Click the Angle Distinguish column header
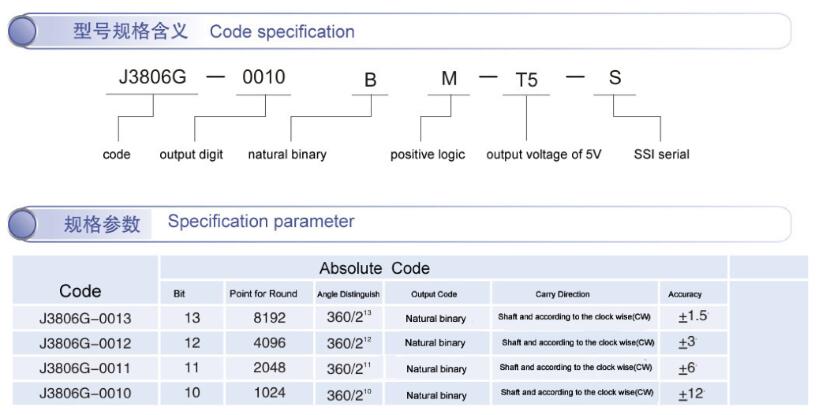828x415 pixels. 349,294
